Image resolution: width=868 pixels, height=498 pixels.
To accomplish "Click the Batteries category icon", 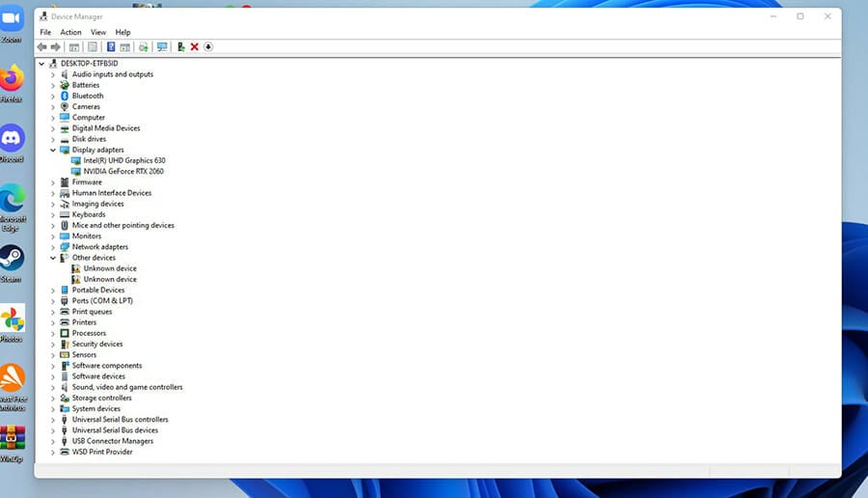I will (x=65, y=85).
